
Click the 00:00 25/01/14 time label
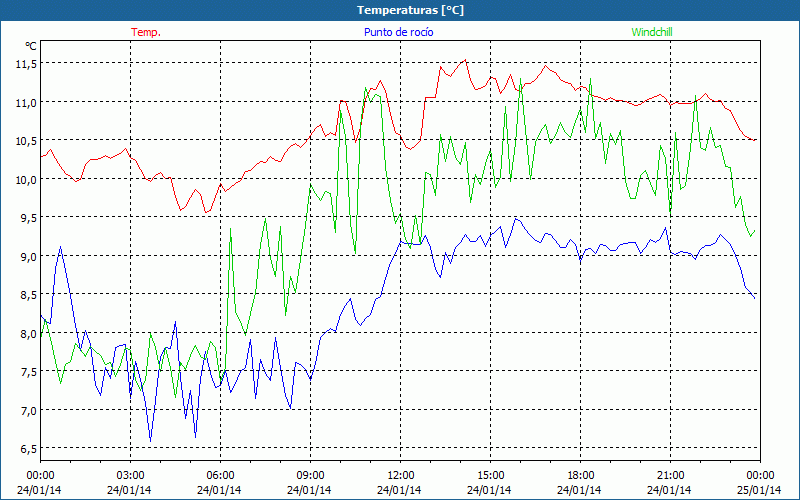[x=760, y=483]
